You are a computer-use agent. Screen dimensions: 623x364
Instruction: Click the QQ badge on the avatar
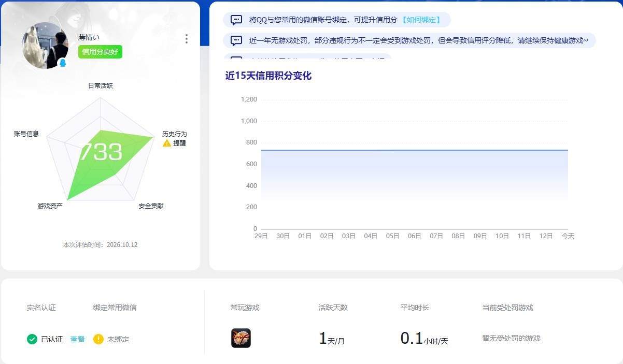pyautogui.click(x=63, y=63)
